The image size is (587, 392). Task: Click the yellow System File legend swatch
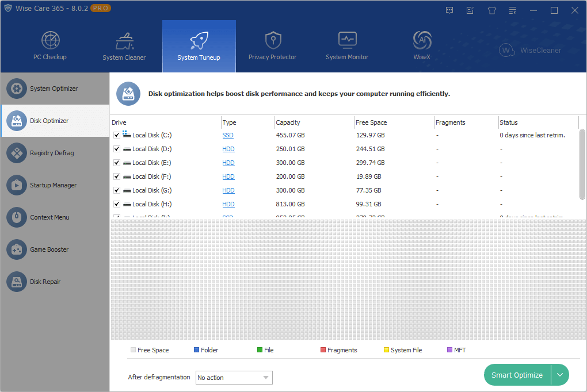pyautogui.click(x=386, y=349)
